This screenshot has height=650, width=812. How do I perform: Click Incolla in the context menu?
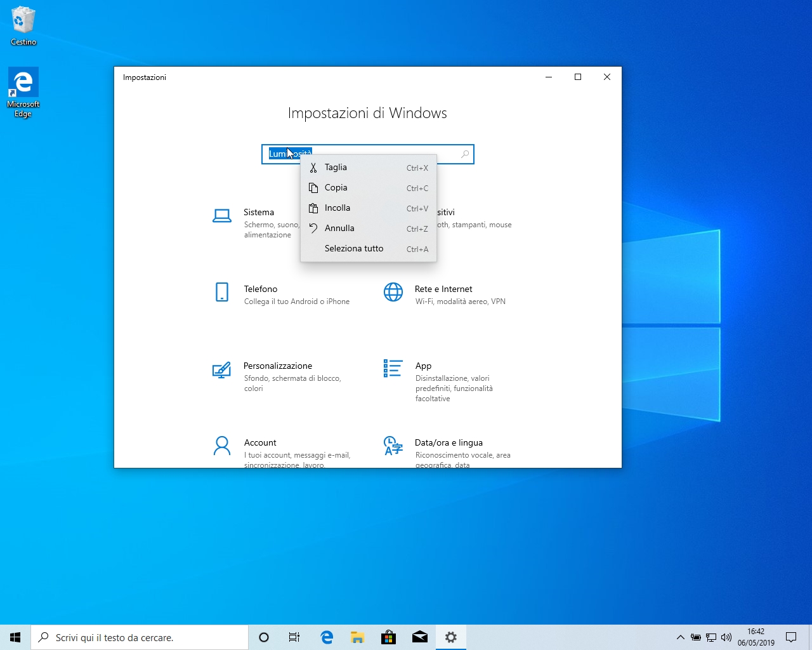369,208
